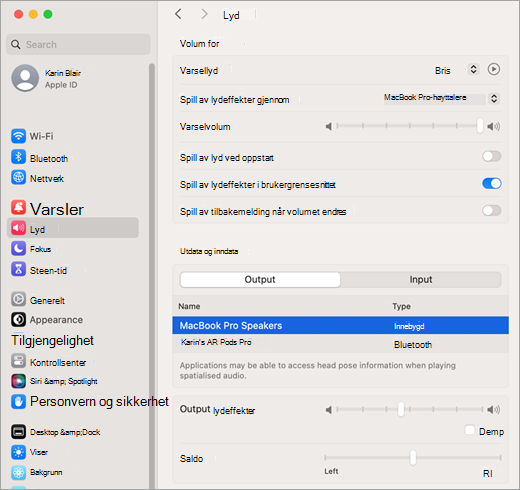Click the Lyd speaker icon in sidebar

[18, 228]
